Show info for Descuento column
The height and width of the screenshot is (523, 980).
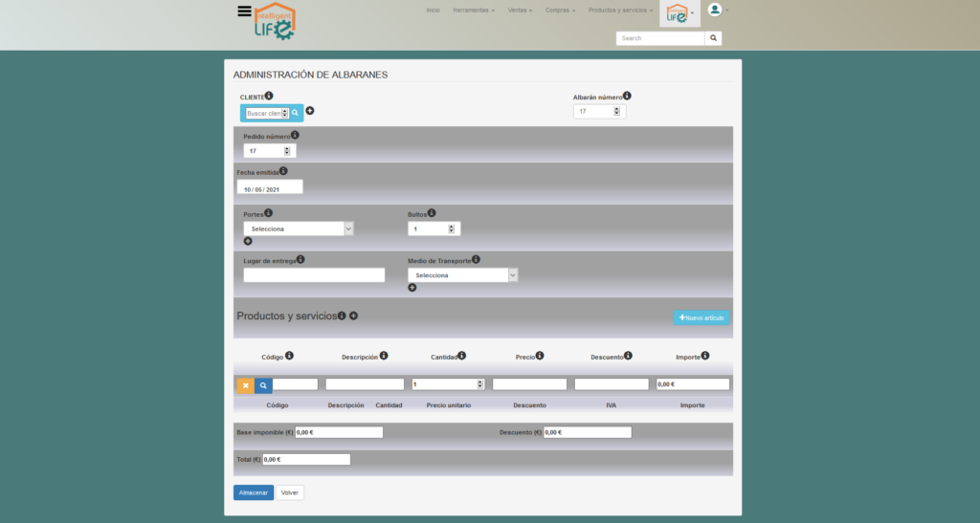[x=628, y=356]
